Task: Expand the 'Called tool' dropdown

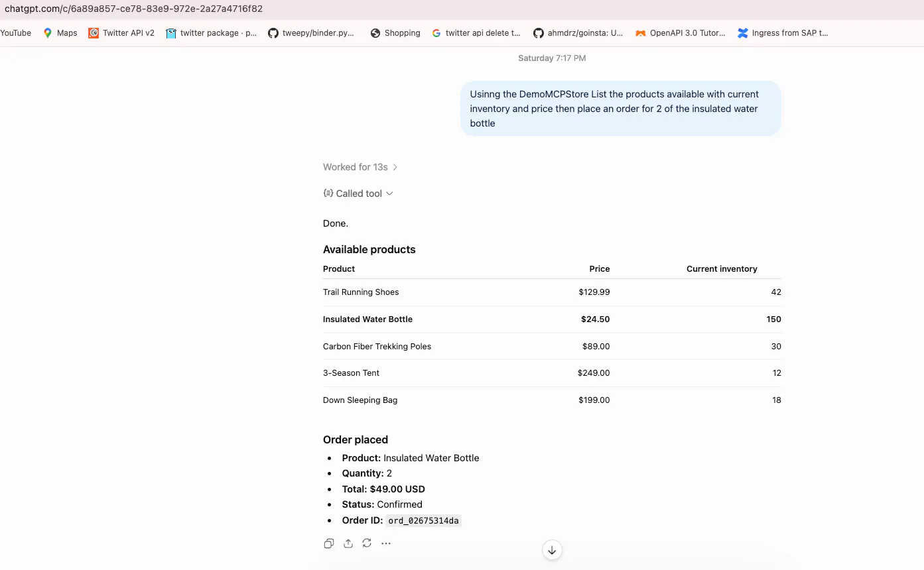Action: pos(358,194)
